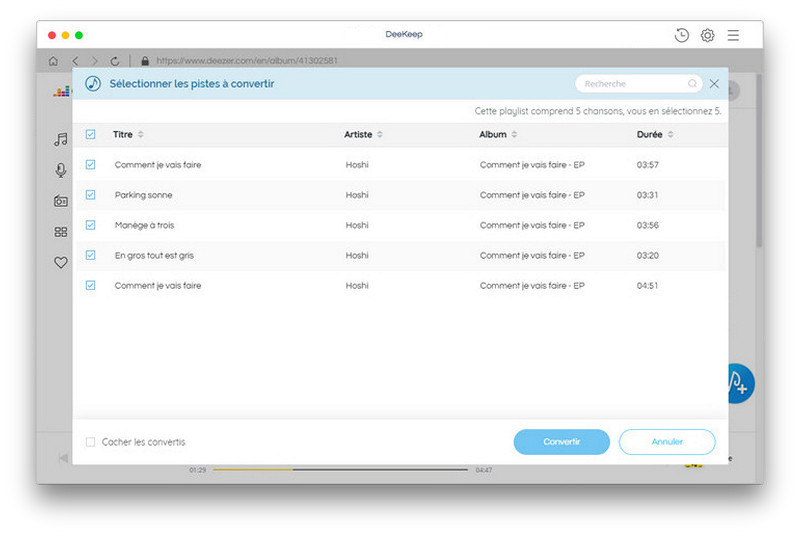Enable Cocher les convertis checkbox
The width and height of the screenshot is (800, 536).
coord(90,442)
